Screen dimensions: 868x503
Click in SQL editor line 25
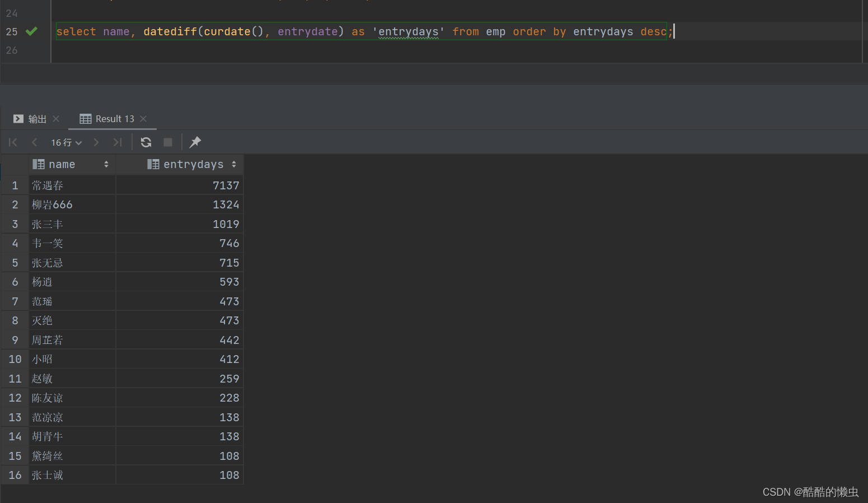click(364, 31)
